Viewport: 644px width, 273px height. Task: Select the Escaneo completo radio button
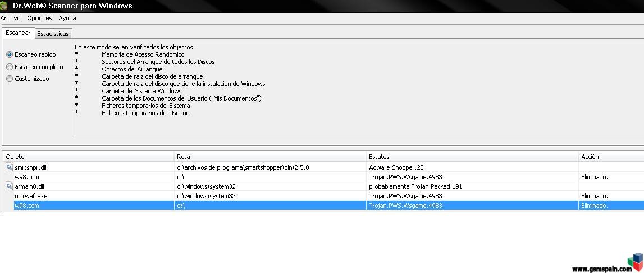tap(10, 67)
